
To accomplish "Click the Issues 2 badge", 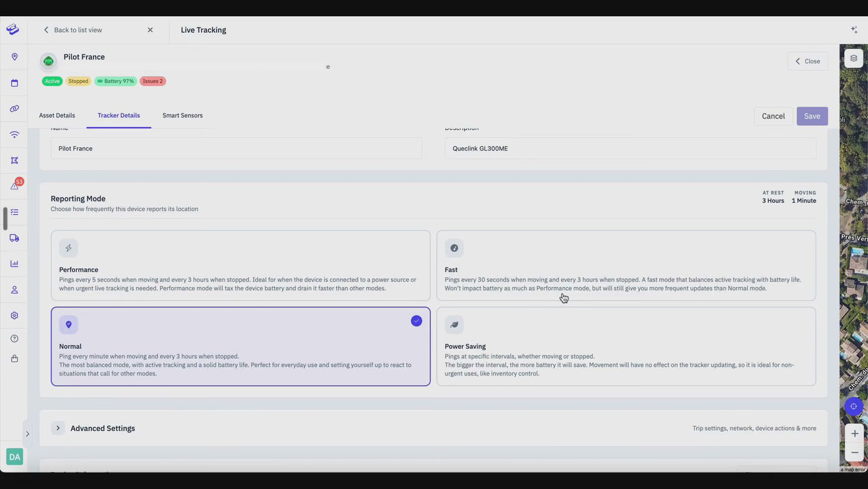I will 153,81.
